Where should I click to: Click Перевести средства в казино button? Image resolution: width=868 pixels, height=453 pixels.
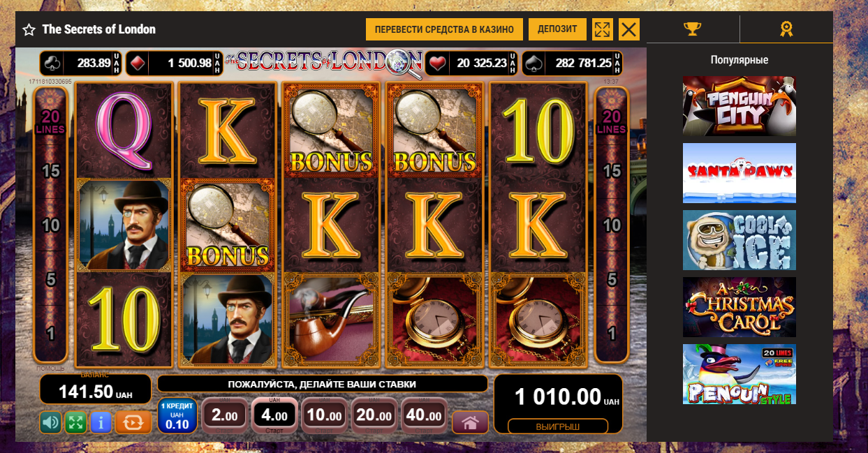point(444,29)
